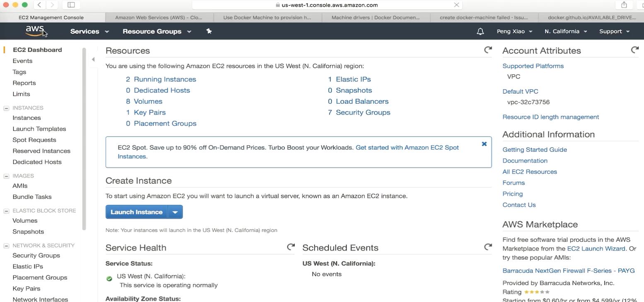Collapse the ELASTIC BLOCK STORE section
644x302 pixels.
[x=7, y=211]
